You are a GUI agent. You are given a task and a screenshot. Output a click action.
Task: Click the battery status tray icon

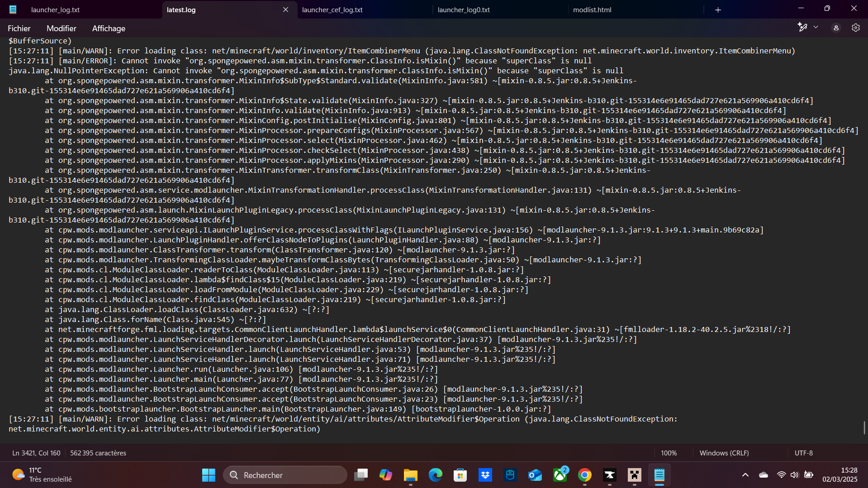tap(809, 475)
